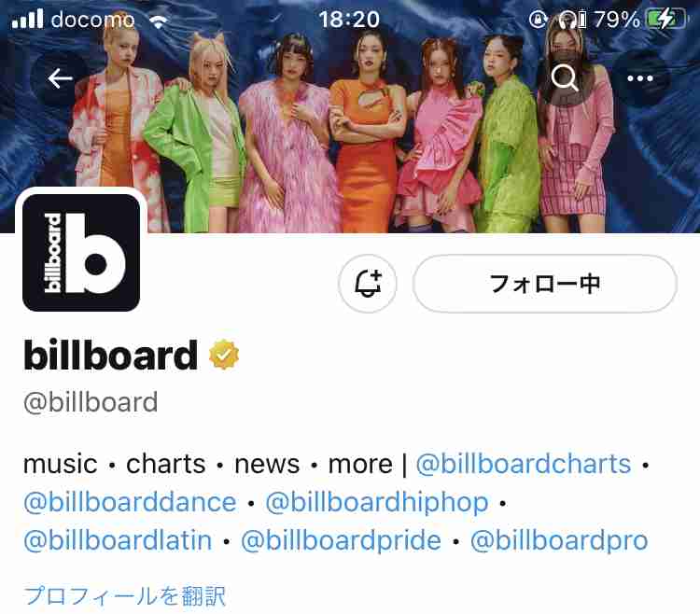Tap the headphones status icon
This screenshot has width=700, height=614.
pos(567,20)
